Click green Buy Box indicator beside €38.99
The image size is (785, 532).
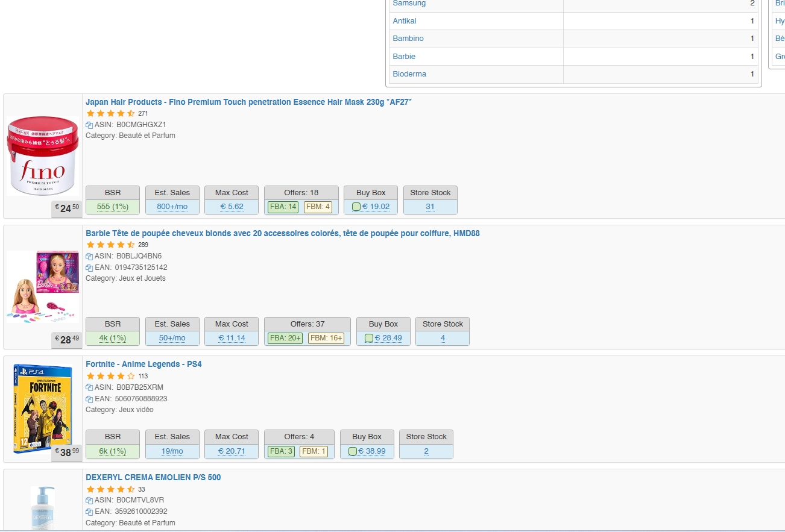(353, 451)
